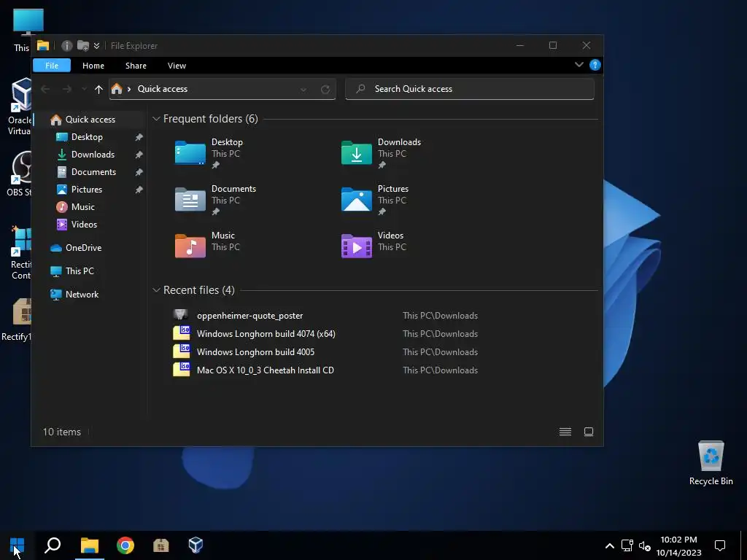
Task: Collapse the Frequent folders group
Action: [x=156, y=119]
